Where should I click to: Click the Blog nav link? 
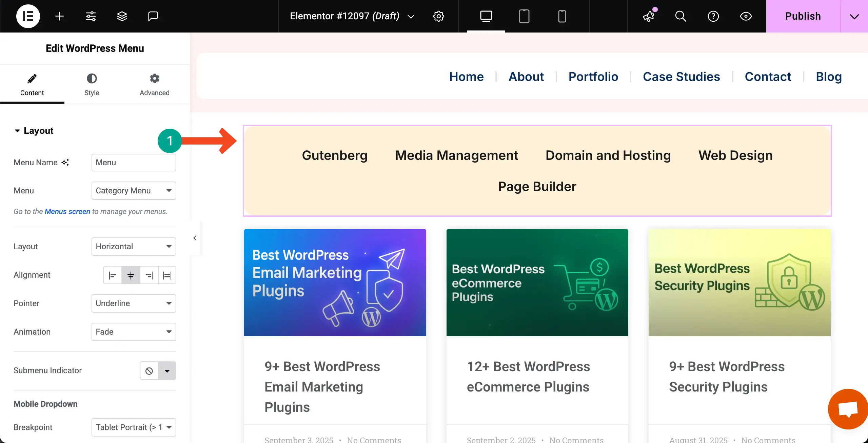coord(829,77)
